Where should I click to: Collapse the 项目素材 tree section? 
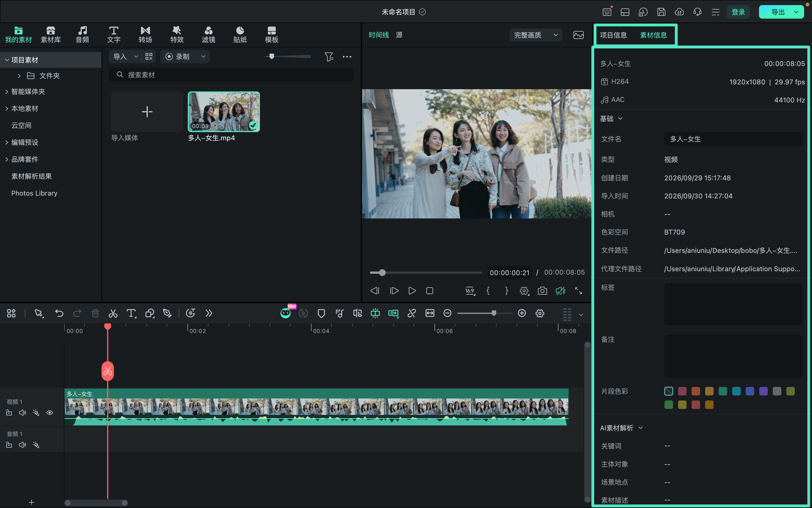click(7, 60)
